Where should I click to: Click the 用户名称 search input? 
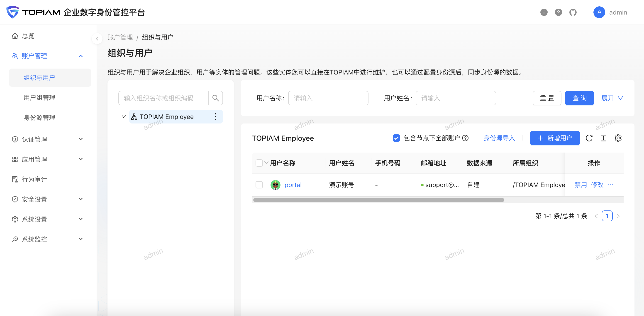tap(328, 98)
